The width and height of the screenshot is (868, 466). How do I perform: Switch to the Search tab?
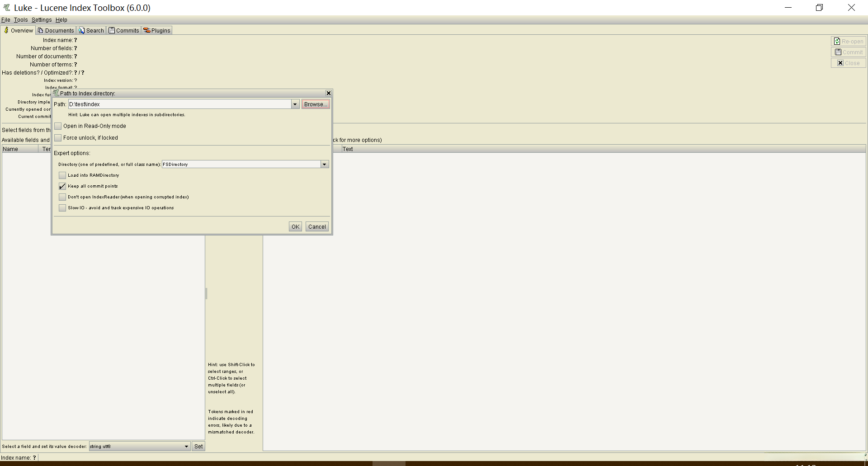coord(91,30)
